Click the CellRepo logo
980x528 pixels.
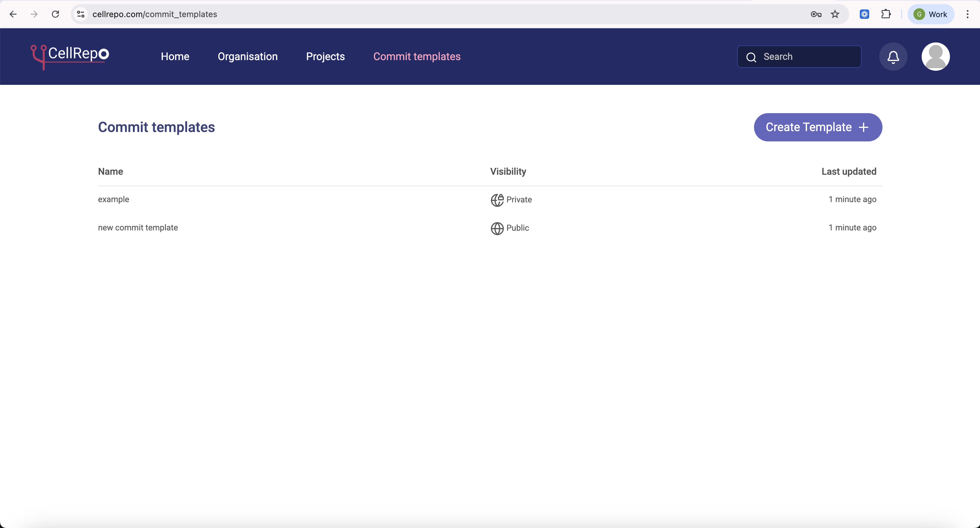(x=70, y=56)
